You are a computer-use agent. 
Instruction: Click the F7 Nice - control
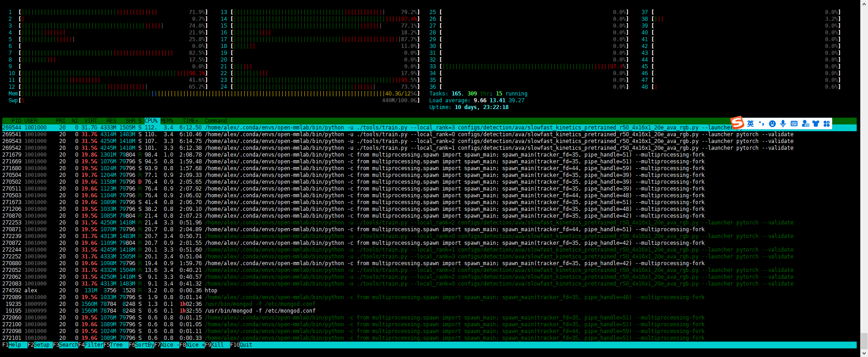point(166,345)
